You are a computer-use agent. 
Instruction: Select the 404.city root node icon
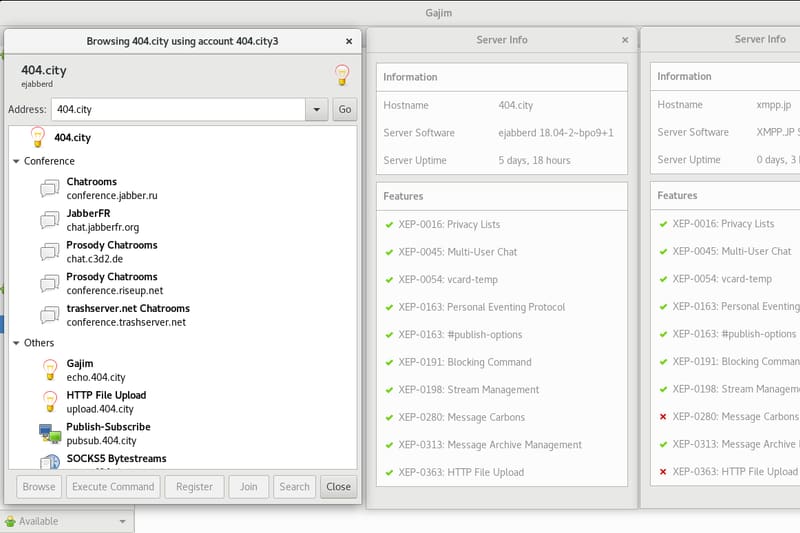click(37, 137)
